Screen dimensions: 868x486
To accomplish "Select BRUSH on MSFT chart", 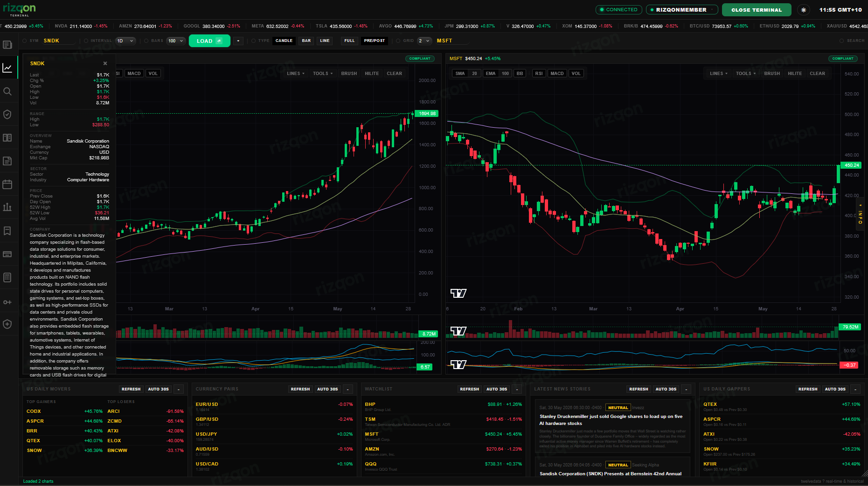I will [x=772, y=74].
